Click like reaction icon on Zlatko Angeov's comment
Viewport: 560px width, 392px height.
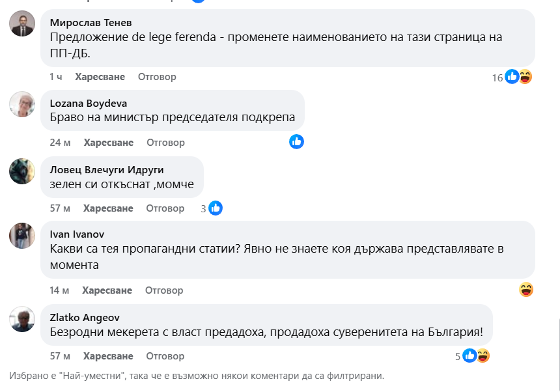[470, 356]
